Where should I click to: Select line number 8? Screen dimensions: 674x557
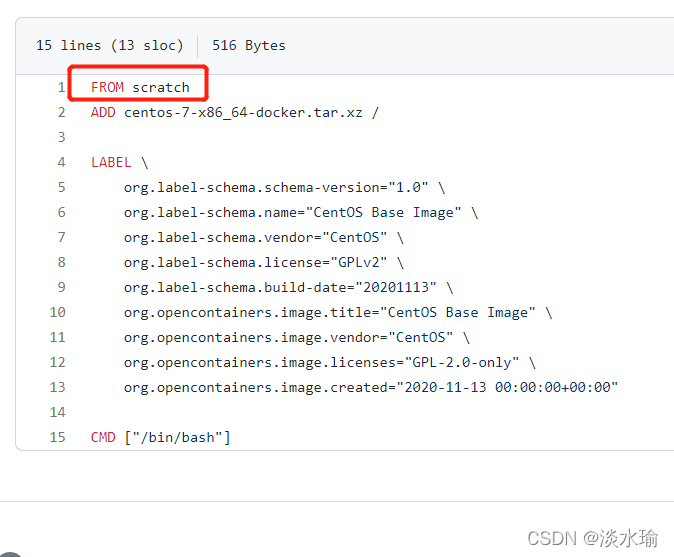tap(61, 262)
